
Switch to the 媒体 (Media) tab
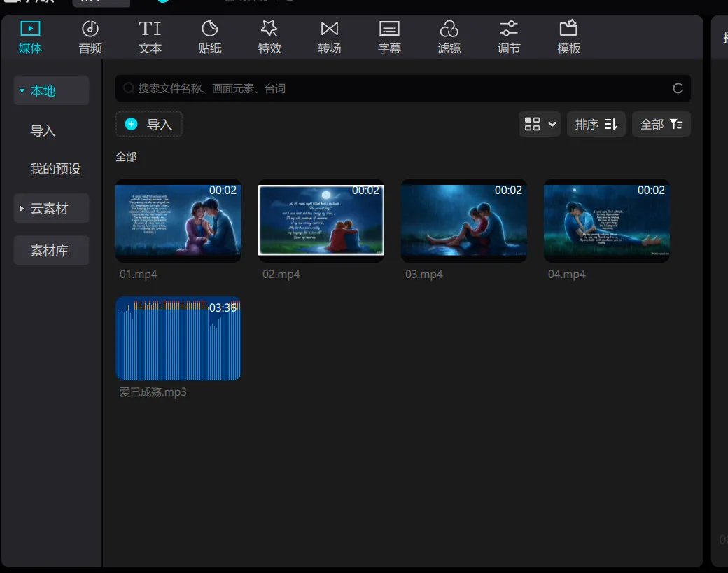[x=30, y=36]
